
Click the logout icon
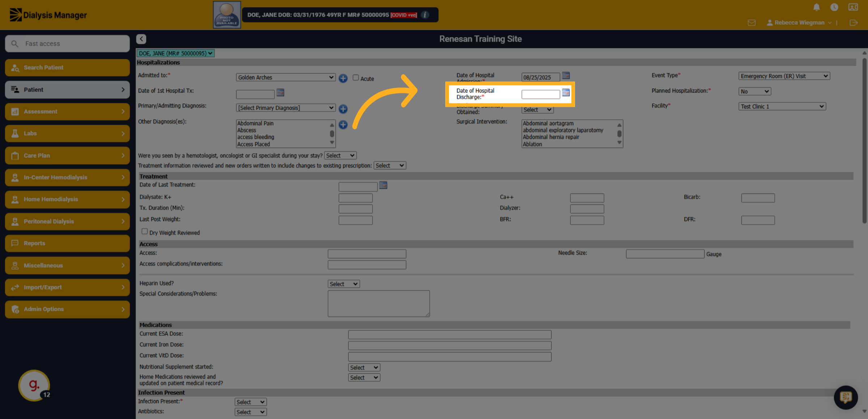[854, 22]
